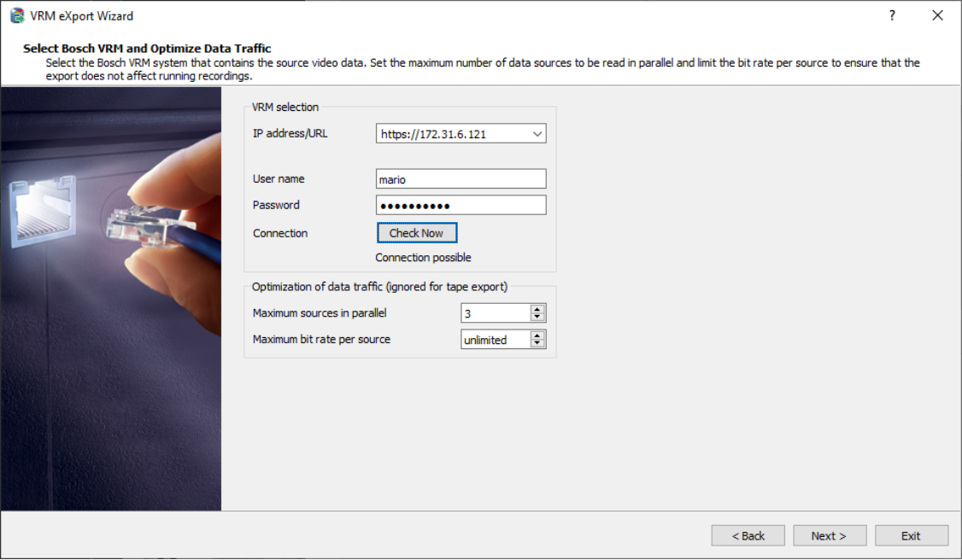Raise maximum bit rate per source up arrow

(537, 335)
